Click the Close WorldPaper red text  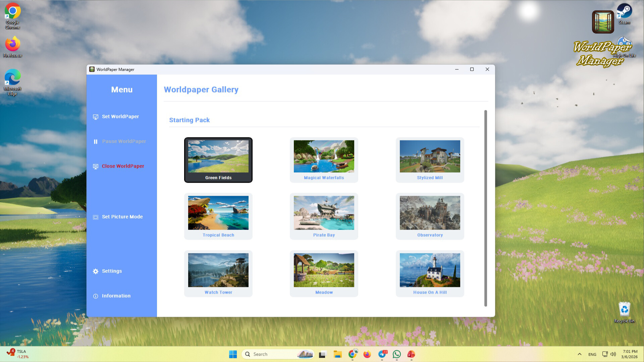pos(123,166)
